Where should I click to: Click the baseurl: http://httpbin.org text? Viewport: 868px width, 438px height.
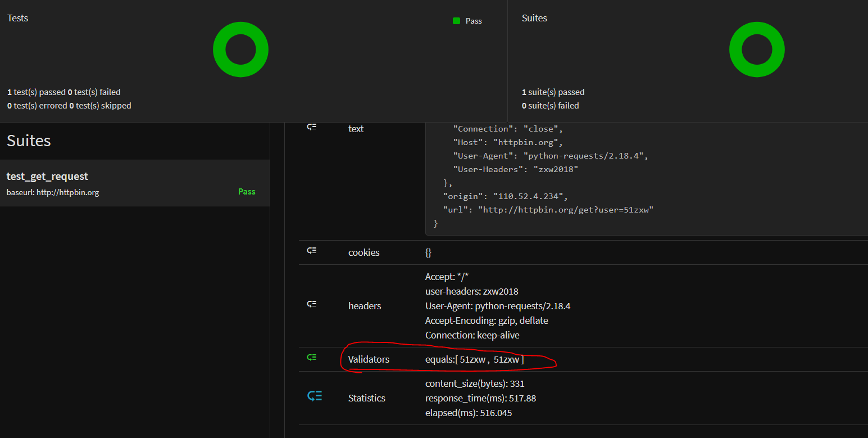pos(53,192)
